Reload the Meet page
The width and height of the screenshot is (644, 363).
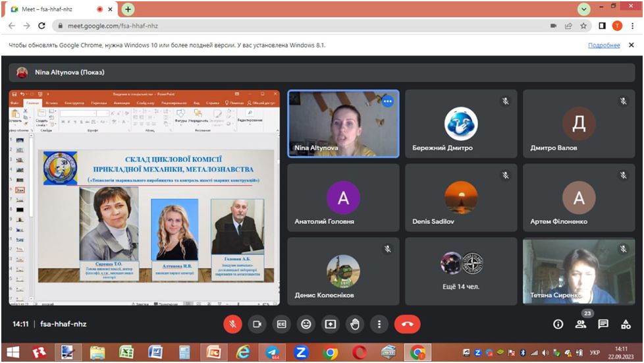click(x=41, y=26)
